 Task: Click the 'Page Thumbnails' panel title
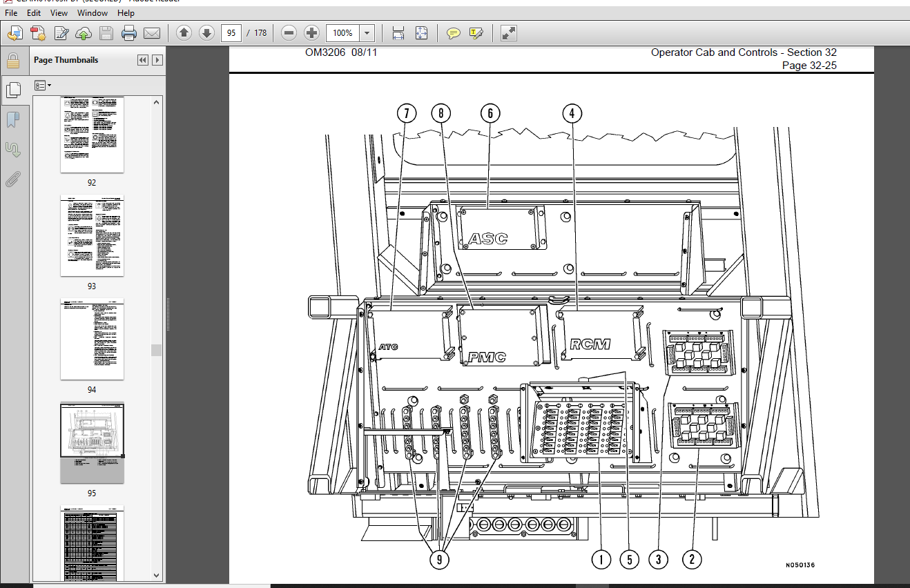coord(66,60)
